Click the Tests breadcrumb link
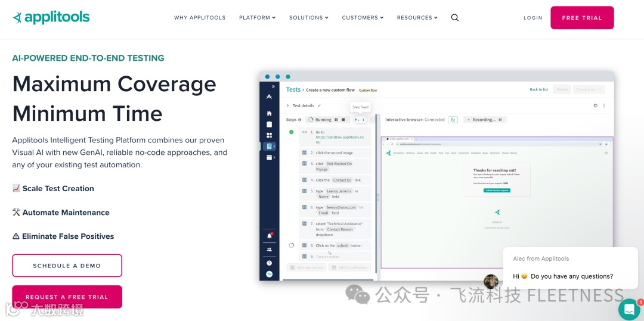The width and height of the screenshot is (644, 321). tap(293, 89)
